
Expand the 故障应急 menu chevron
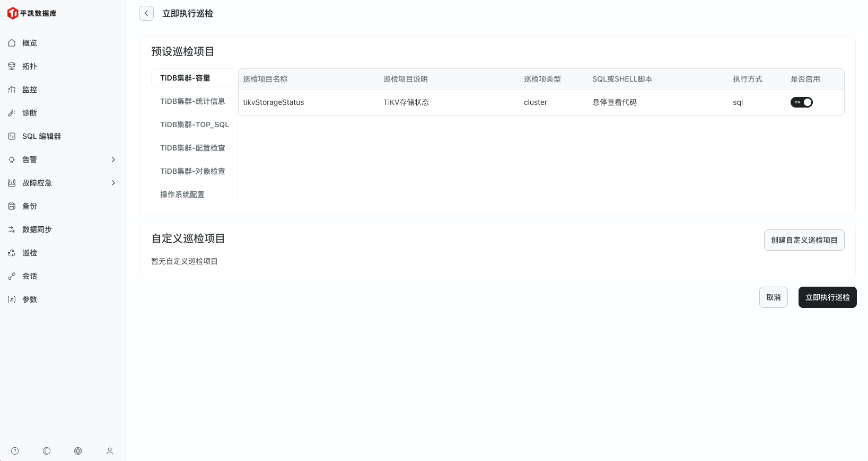point(113,183)
